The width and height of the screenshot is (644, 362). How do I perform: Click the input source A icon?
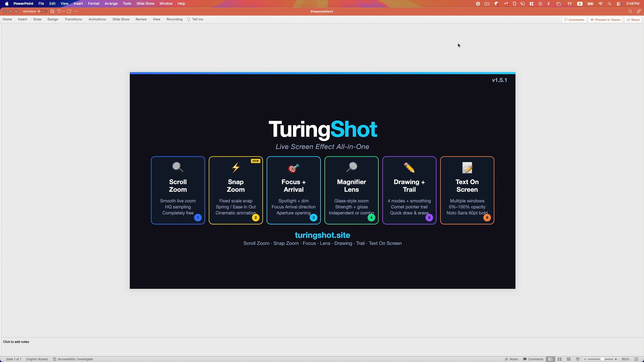(x=580, y=4)
